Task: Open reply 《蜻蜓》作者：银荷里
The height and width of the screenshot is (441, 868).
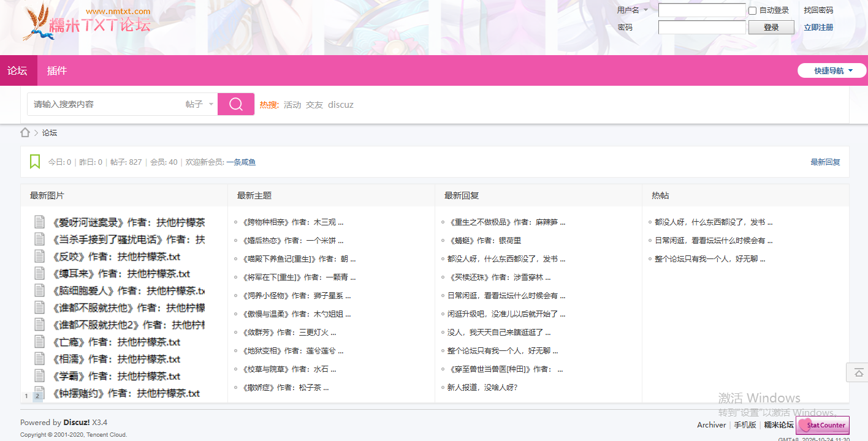Action: (x=485, y=241)
